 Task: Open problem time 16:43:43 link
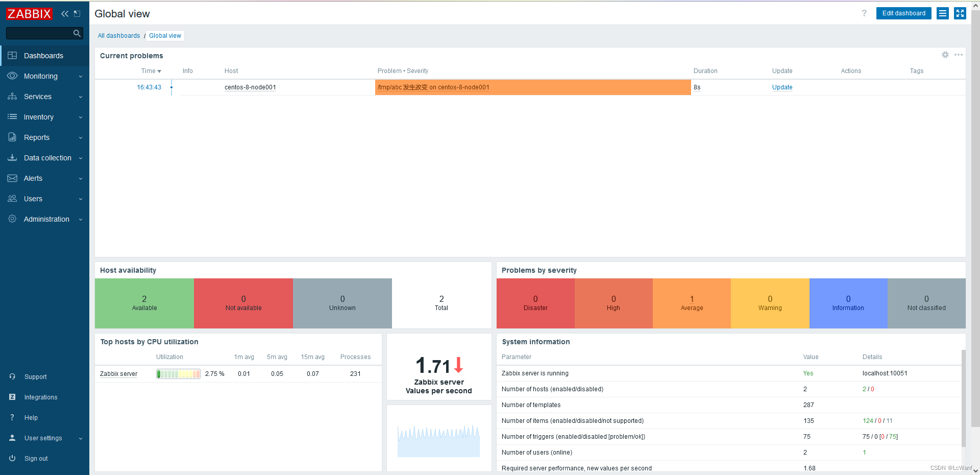coord(149,87)
